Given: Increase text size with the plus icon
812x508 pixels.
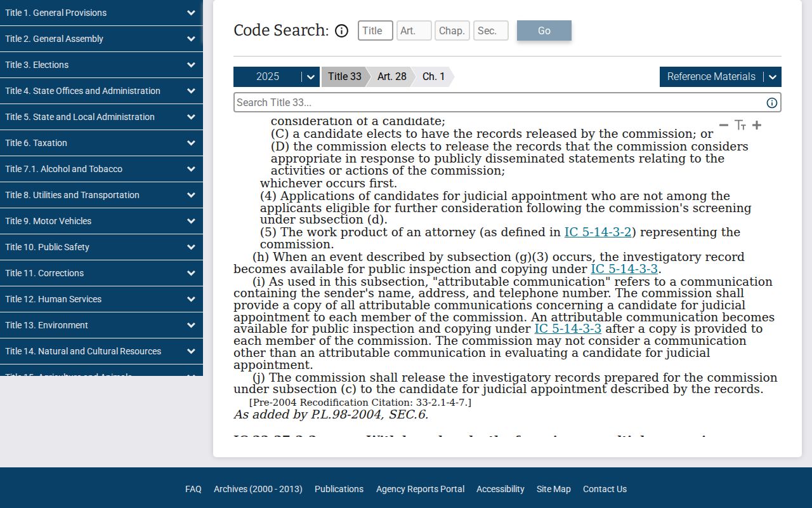Looking at the screenshot, I should [757, 125].
